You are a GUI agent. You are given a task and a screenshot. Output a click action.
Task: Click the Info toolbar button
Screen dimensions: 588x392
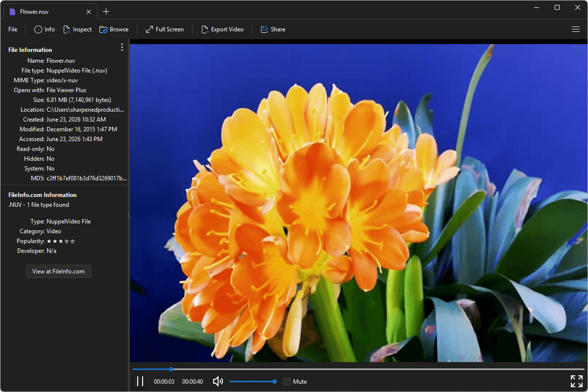click(45, 29)
